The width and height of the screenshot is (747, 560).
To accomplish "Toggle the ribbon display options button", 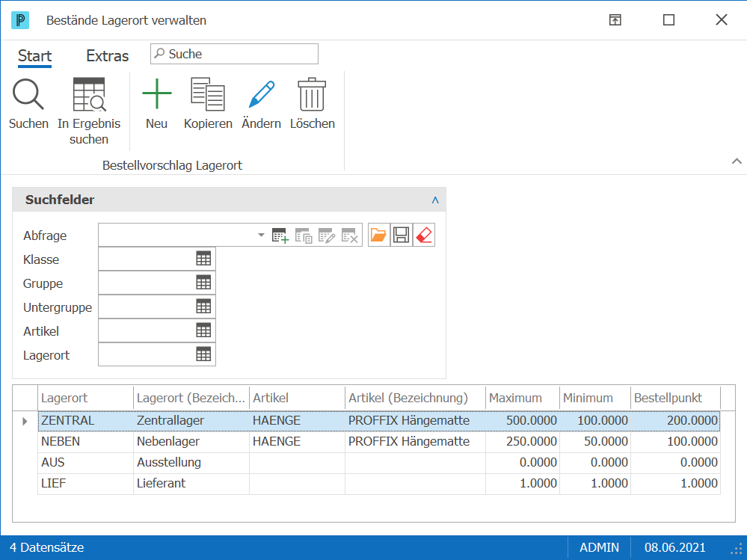I will pyautogui.click(x=615, y=20).
